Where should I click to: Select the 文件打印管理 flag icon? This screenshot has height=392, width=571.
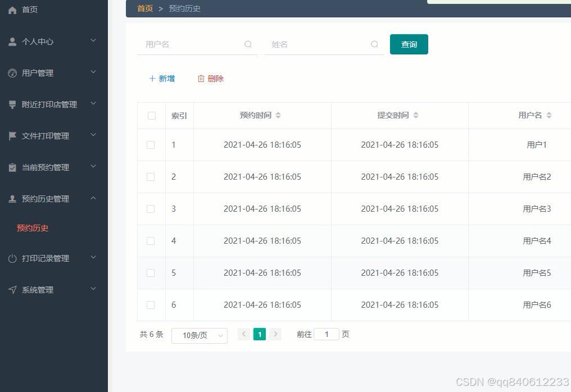pyautogui.click(x=11, y=135)
